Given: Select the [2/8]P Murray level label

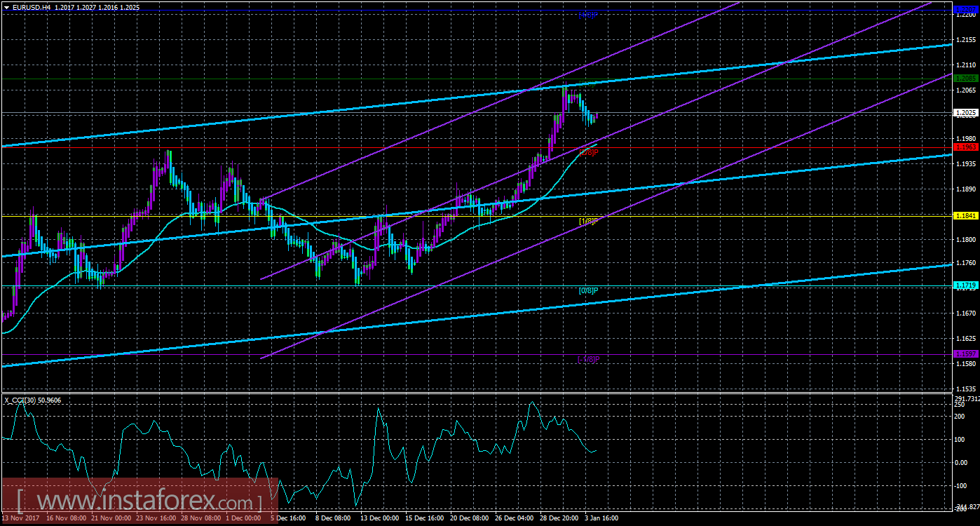Looking at the screenshot, I should (x=589, y=152).
